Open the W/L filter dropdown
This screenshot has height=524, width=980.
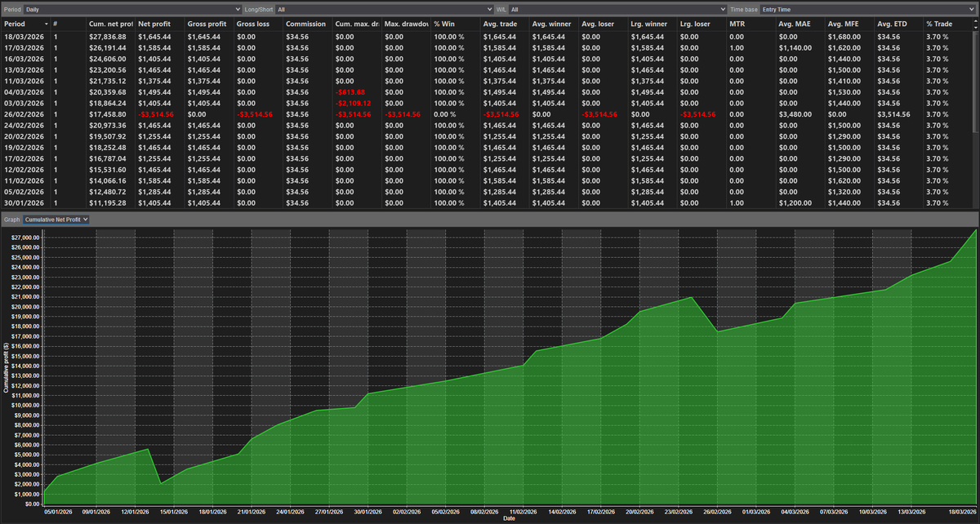tap(617, 9)
